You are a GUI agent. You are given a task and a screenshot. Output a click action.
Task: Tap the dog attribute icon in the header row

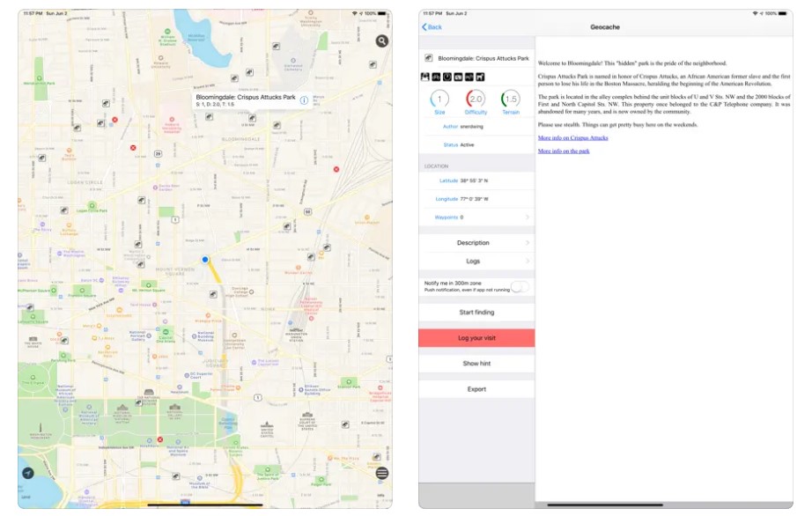478,78
